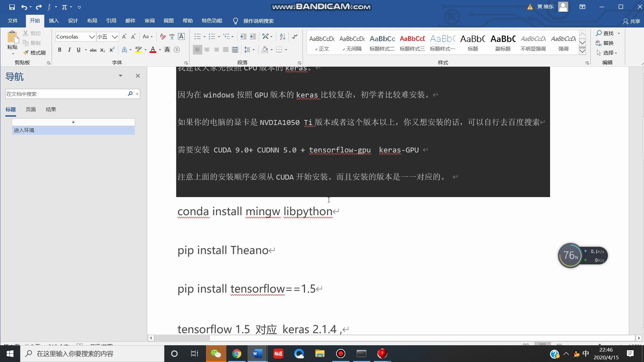Apply red font color
Image resolution: width=644 pixels, height=362 pixels.
(x=153, y=50)
